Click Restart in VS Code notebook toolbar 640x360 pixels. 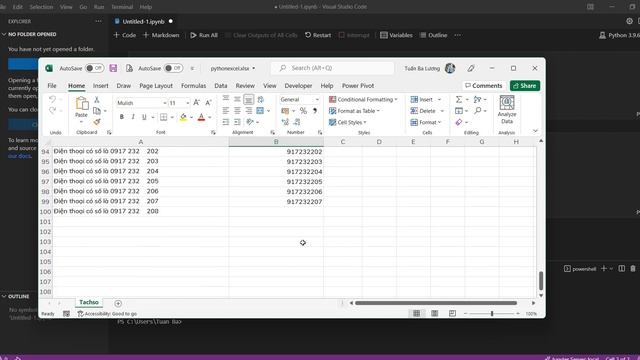(x=318, y=35)
